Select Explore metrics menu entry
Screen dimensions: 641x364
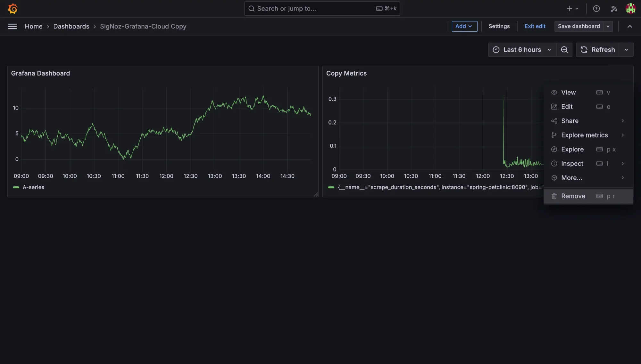click(588, 135)
